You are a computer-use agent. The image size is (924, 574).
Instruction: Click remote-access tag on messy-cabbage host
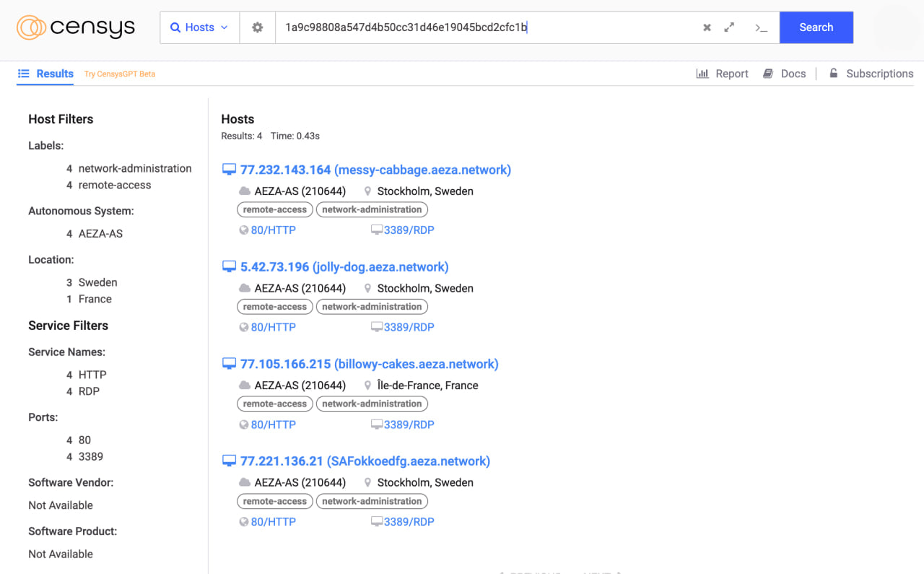click(x=274, y=209)
